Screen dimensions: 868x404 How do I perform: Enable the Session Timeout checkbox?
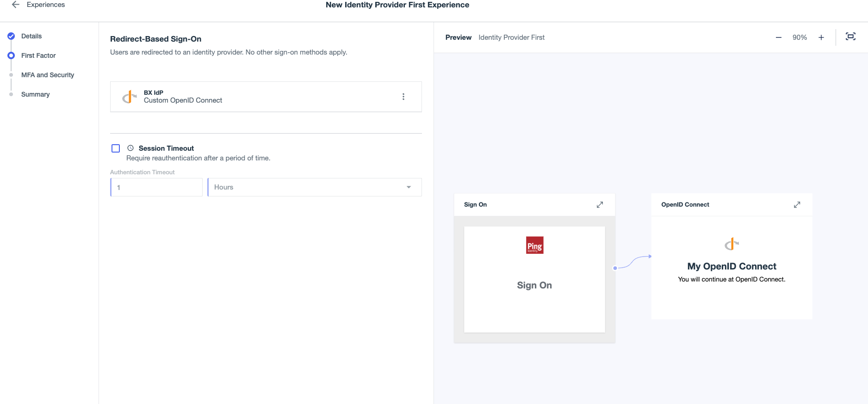coord(116,148)
